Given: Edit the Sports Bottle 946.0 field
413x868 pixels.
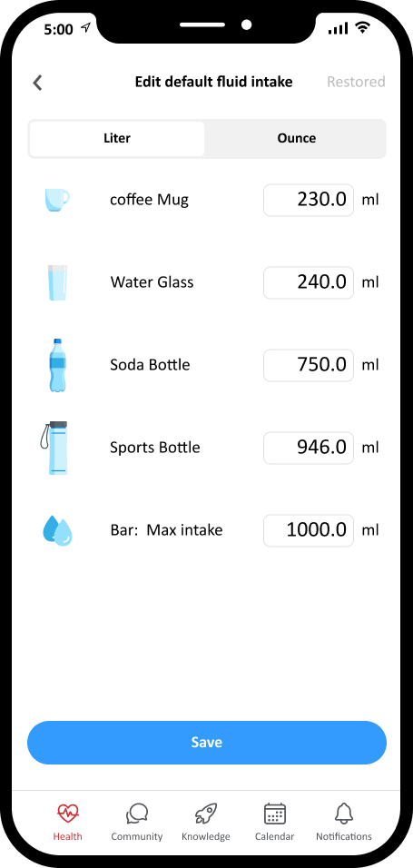Looking at the screenshot, I should (309, 448).
